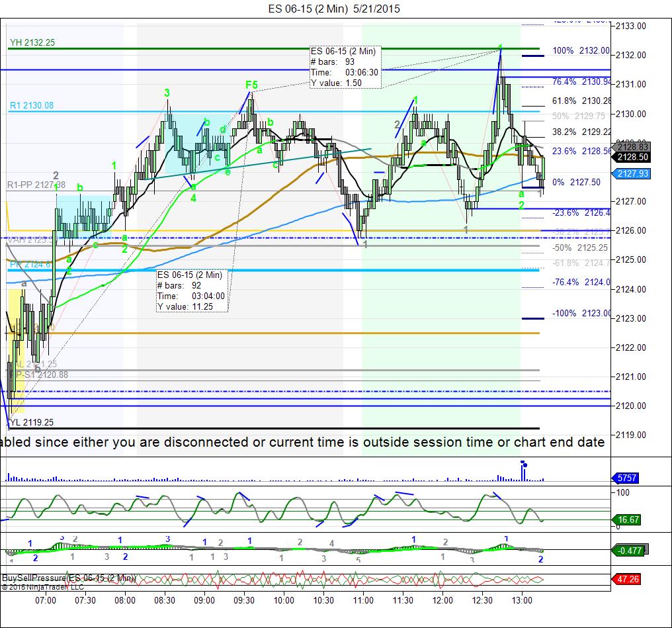Click the disconnected or outside session time message

point(302,443)
